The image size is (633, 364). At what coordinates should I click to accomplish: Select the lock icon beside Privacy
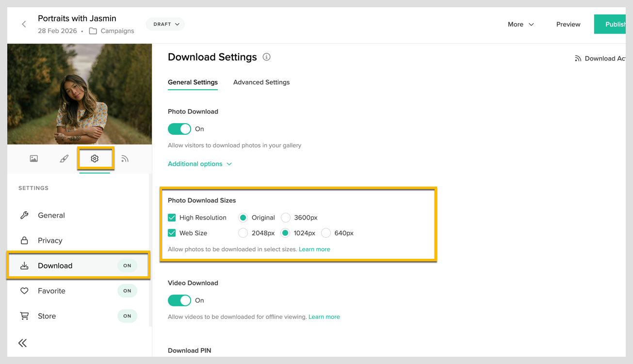[24, 240]
